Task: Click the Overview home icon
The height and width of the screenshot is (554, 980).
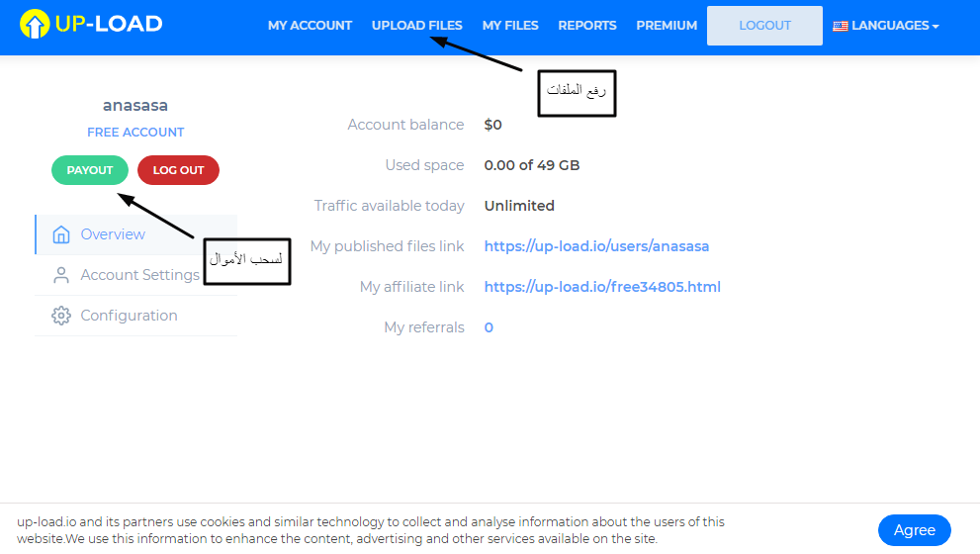Action: [x=61, y=234]
